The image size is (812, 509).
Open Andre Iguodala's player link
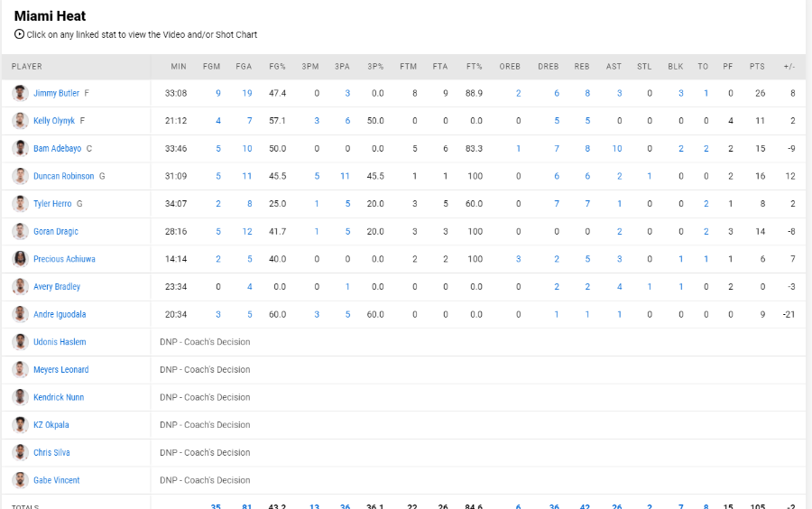pyautogui.click(x=60, y=314)
